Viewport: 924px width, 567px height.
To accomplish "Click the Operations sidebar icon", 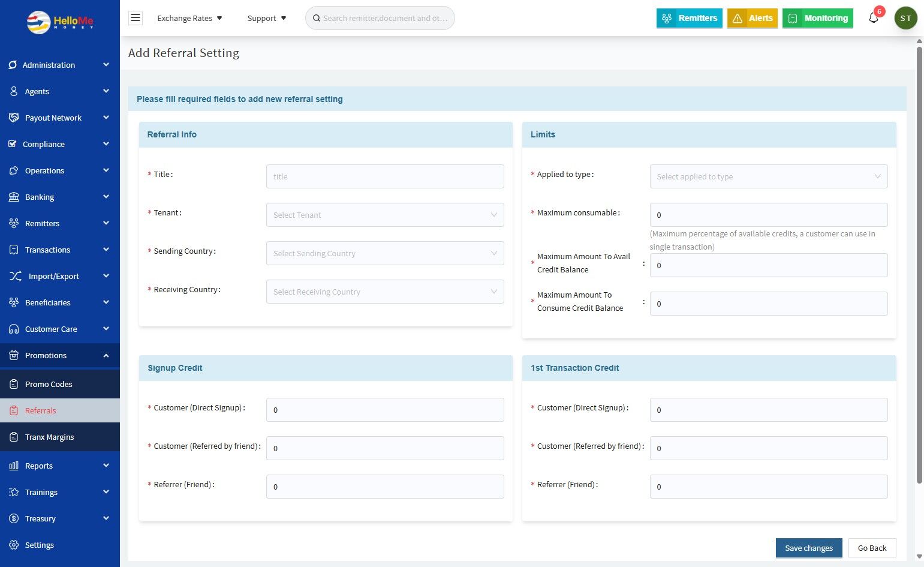I will (14, 170).
